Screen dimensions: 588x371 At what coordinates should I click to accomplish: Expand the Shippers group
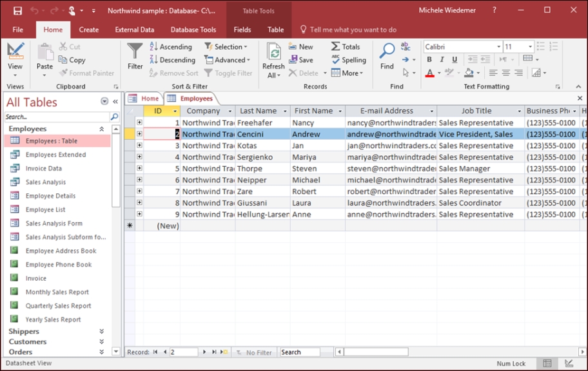[x=102, y=331]
